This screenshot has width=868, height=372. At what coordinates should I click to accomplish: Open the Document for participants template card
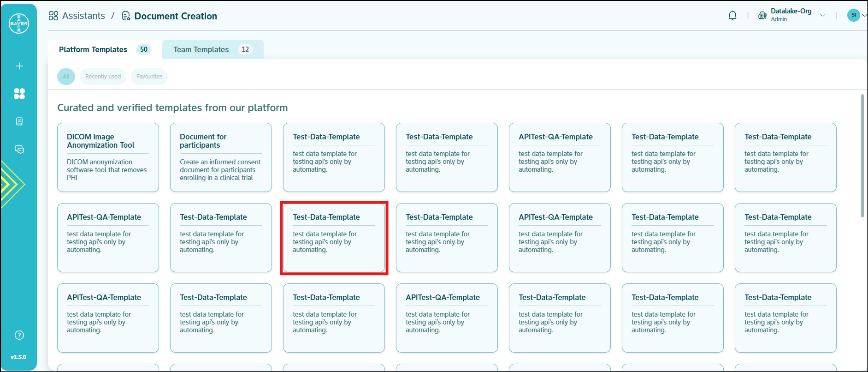tap(221, 157)
